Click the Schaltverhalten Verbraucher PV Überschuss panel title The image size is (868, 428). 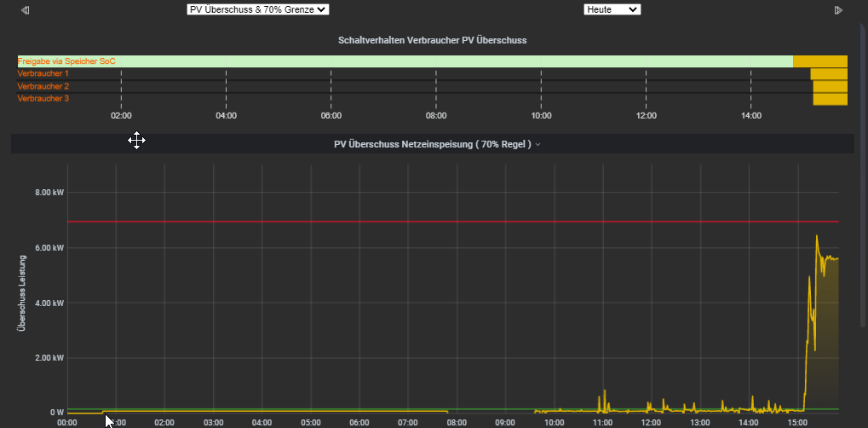[x=433, y=40]
